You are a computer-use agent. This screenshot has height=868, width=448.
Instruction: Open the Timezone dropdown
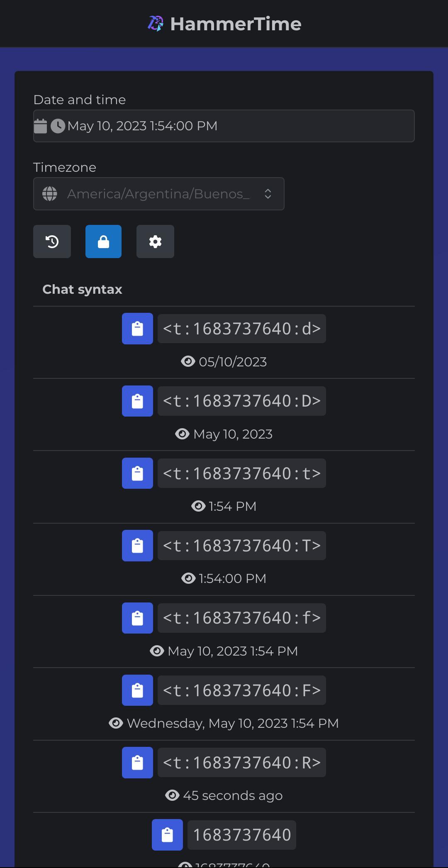[158, 194]
